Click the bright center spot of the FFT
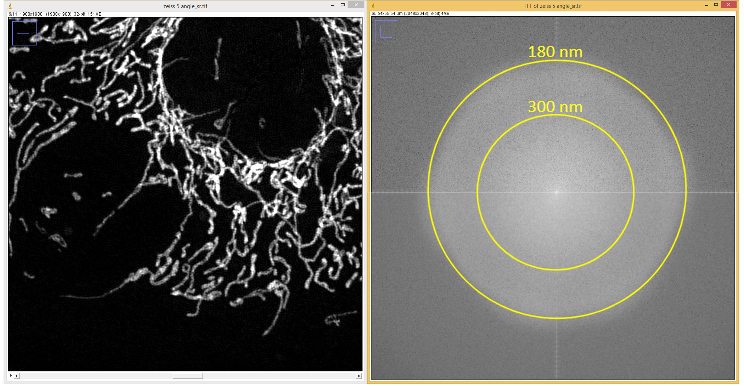The image size is (744, 386). point(556,192)
